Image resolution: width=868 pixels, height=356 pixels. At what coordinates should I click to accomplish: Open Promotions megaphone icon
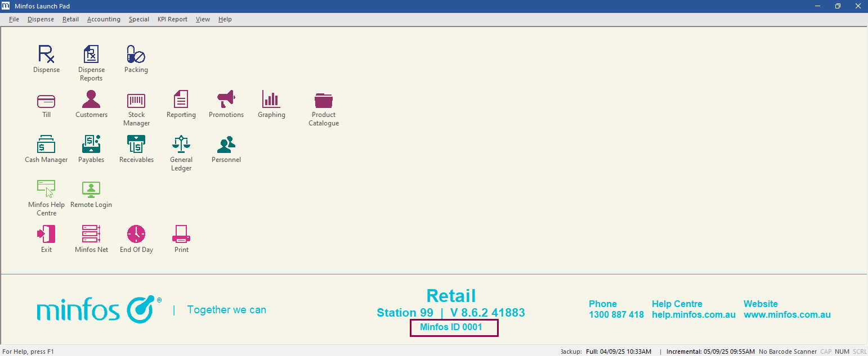pos(226,99)
